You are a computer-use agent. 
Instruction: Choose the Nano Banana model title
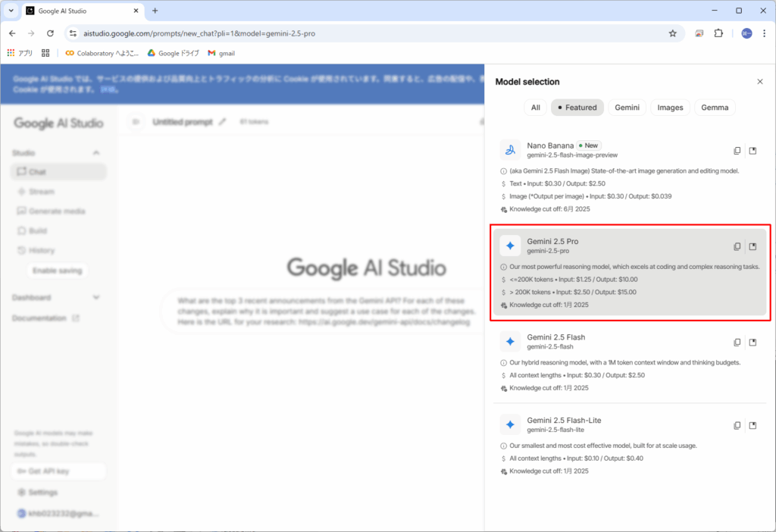pos(550,146)
